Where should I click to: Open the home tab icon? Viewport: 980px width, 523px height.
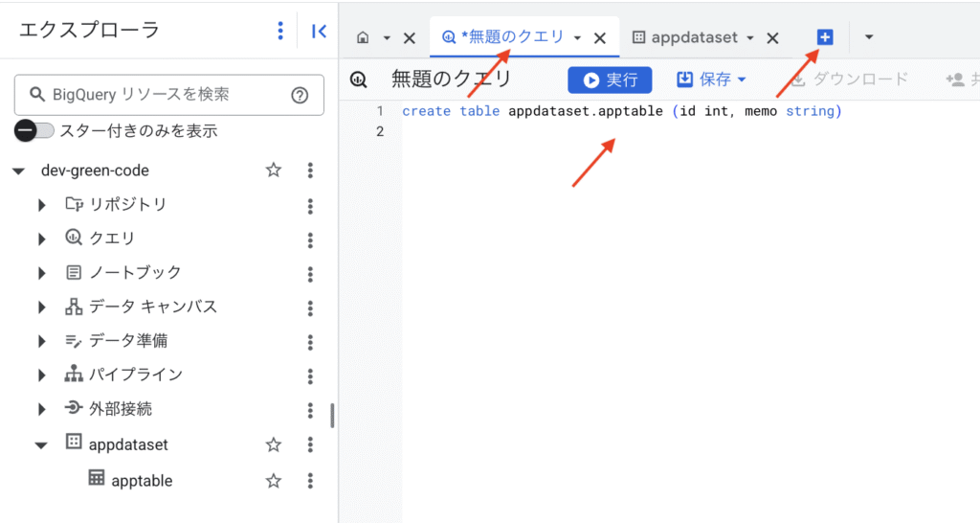pyautogui.click(x=363, y=38)
